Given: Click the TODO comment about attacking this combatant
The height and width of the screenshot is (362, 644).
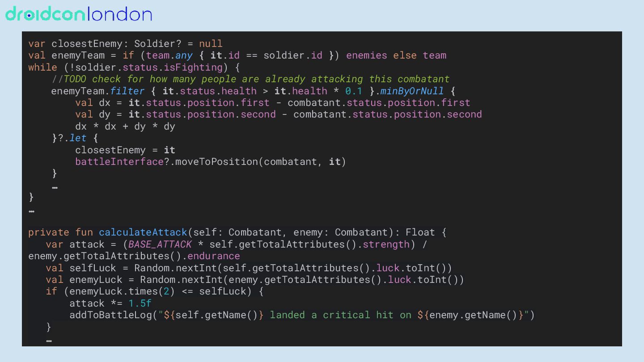Looking at the screenshot, I should [250, 79].
